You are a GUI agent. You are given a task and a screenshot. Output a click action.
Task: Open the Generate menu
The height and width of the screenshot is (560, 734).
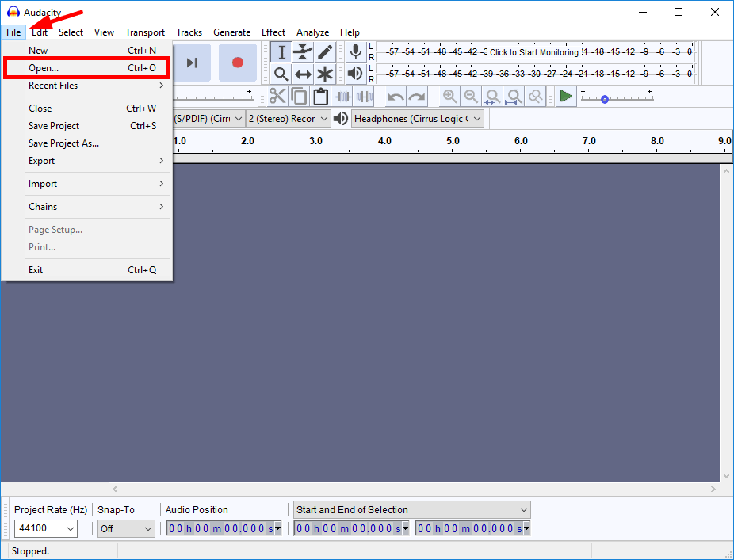pos(231,32)
